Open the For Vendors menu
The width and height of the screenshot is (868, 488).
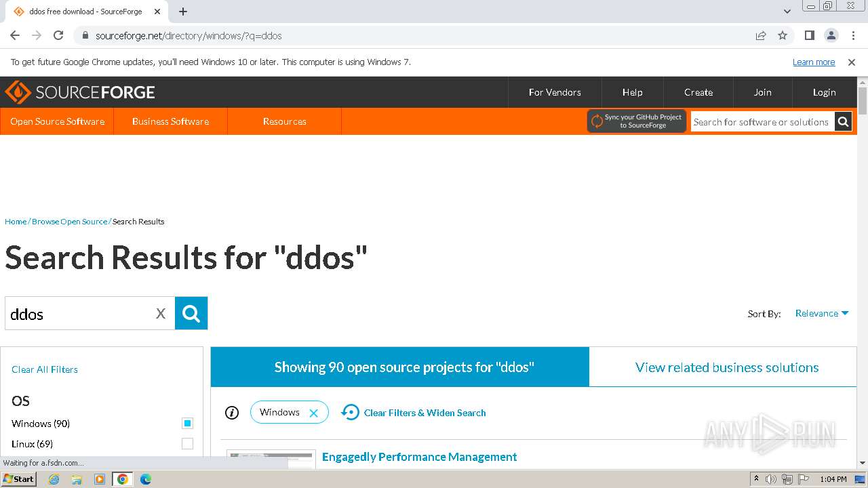(x=555, y=92)
